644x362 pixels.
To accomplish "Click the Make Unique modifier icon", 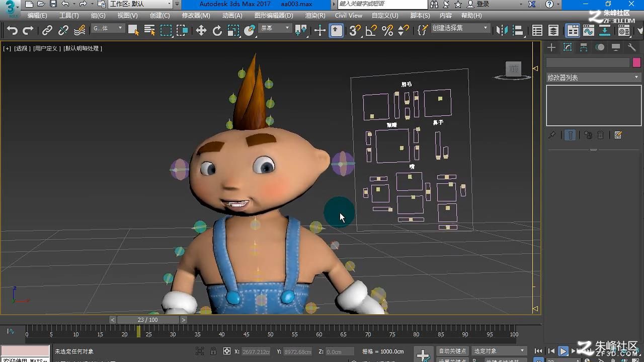I will click(x=588, y=135).
